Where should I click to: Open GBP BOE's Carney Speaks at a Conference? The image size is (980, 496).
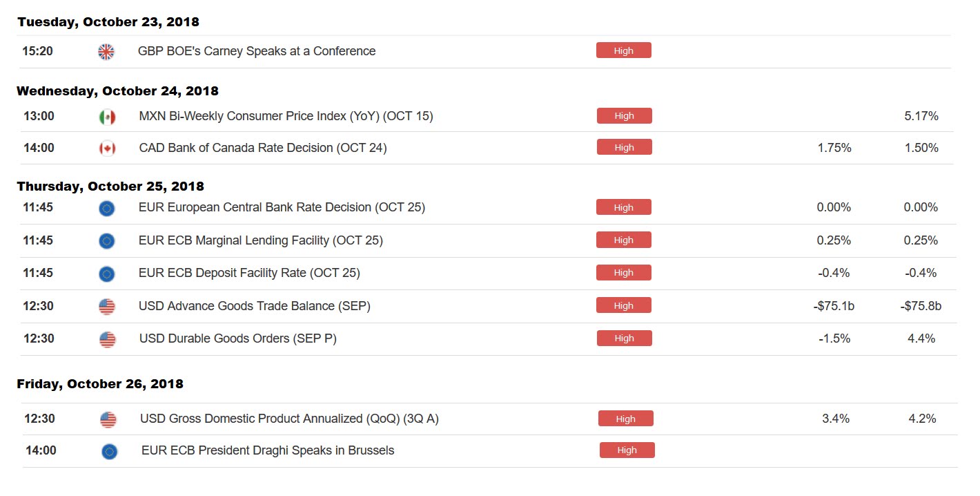coord(257,51)
